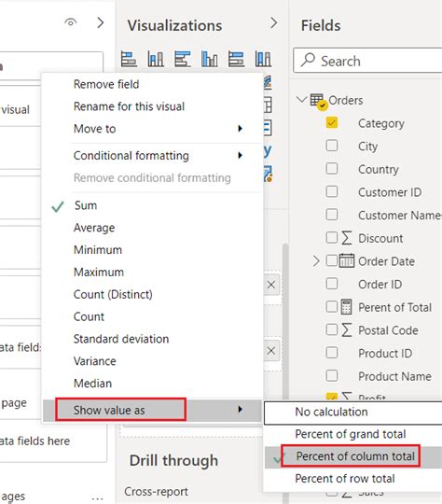Collapse the Visualizations pane chevron
Screen dimensions: 442x504
(273, 23)
